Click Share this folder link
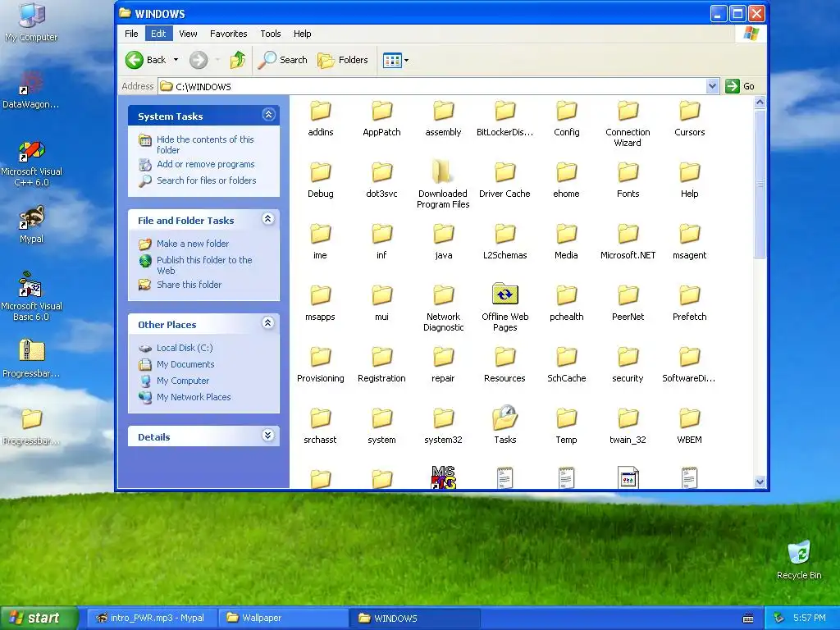The image size is (840, 630). pos(189,285)
